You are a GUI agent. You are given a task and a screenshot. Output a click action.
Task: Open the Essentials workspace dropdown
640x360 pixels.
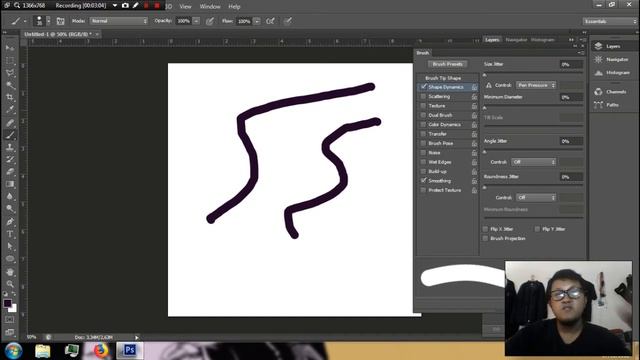609,21
